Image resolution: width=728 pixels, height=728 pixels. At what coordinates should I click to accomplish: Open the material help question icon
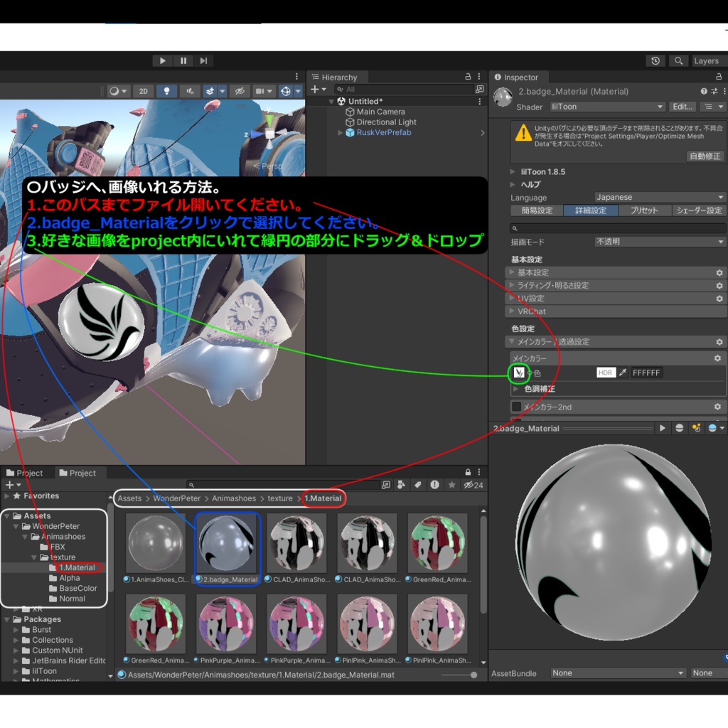704,92
